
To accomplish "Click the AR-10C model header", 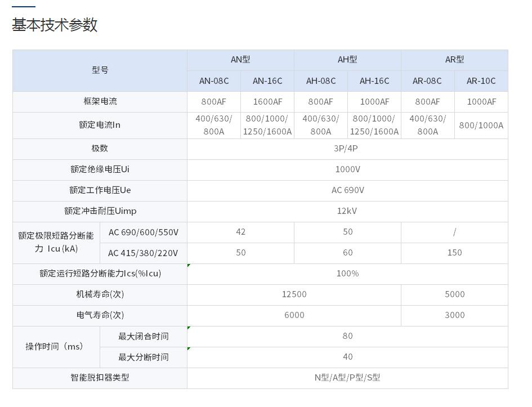I will (481, 81).
